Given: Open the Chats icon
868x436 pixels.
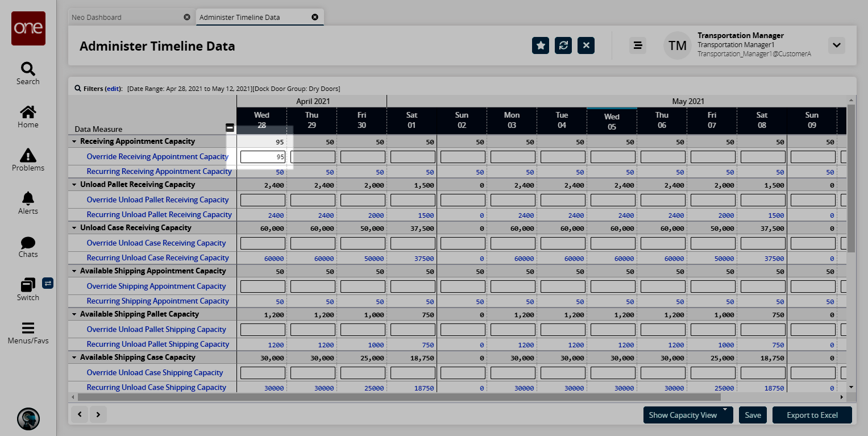Looking at the screenshot, I should 28,243.
